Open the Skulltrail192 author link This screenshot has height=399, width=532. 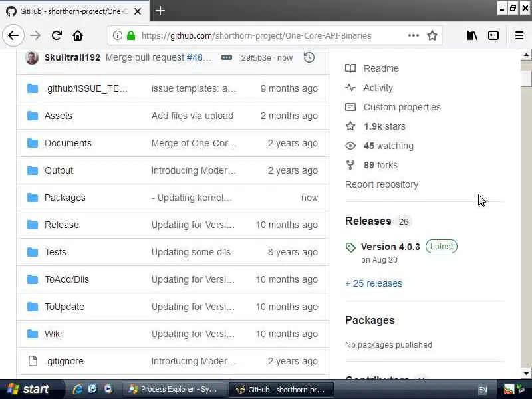[x=72, y=57]
